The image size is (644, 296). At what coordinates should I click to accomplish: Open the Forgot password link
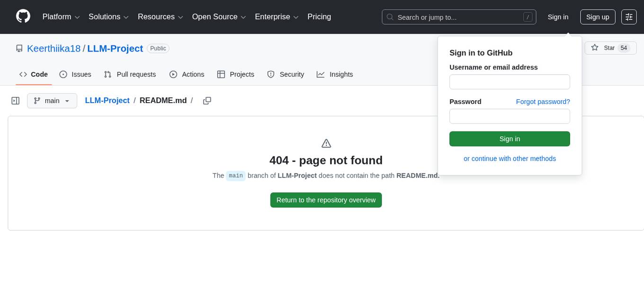543,101
